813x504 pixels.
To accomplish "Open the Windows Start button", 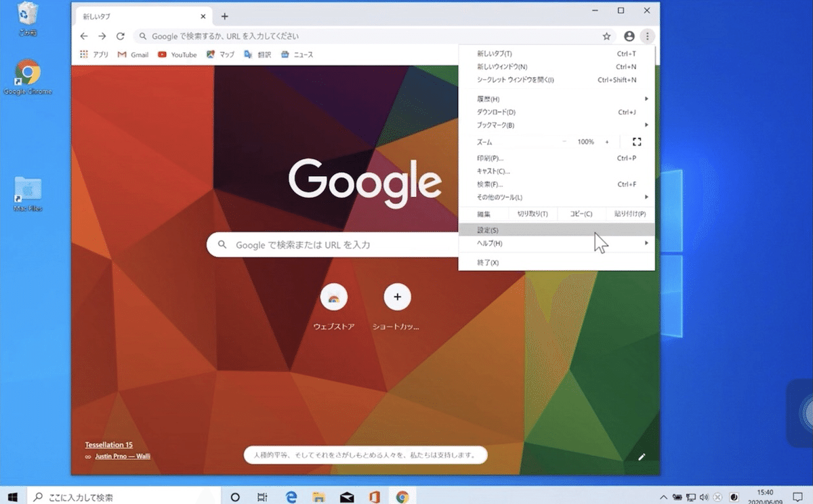I will [x=12, y=497].
